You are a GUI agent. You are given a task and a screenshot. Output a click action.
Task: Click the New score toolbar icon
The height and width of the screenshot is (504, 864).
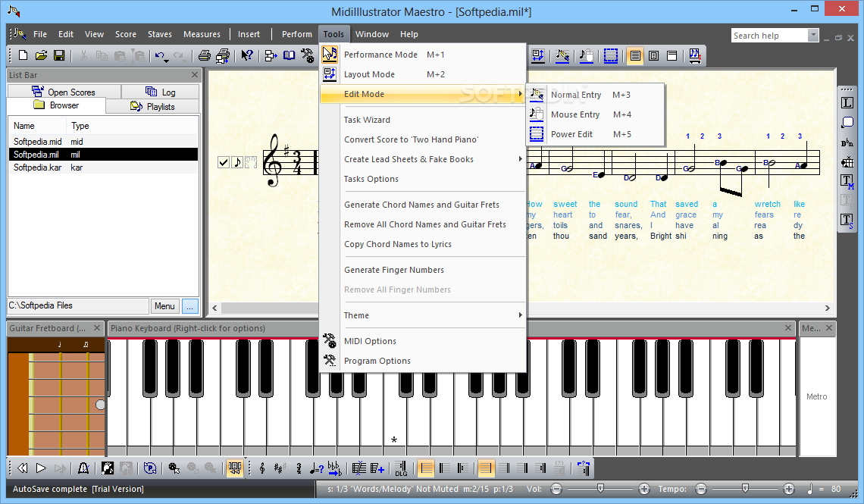(x=23, y=55)
